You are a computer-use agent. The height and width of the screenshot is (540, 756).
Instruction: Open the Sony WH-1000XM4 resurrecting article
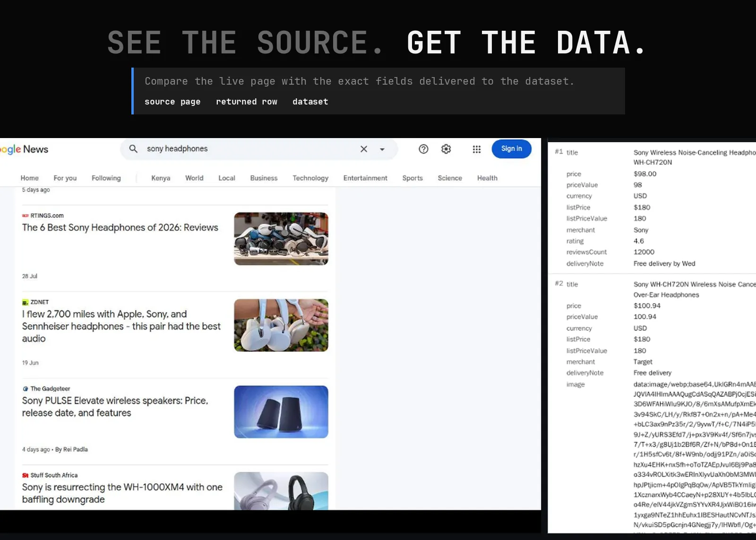point(122,493)
